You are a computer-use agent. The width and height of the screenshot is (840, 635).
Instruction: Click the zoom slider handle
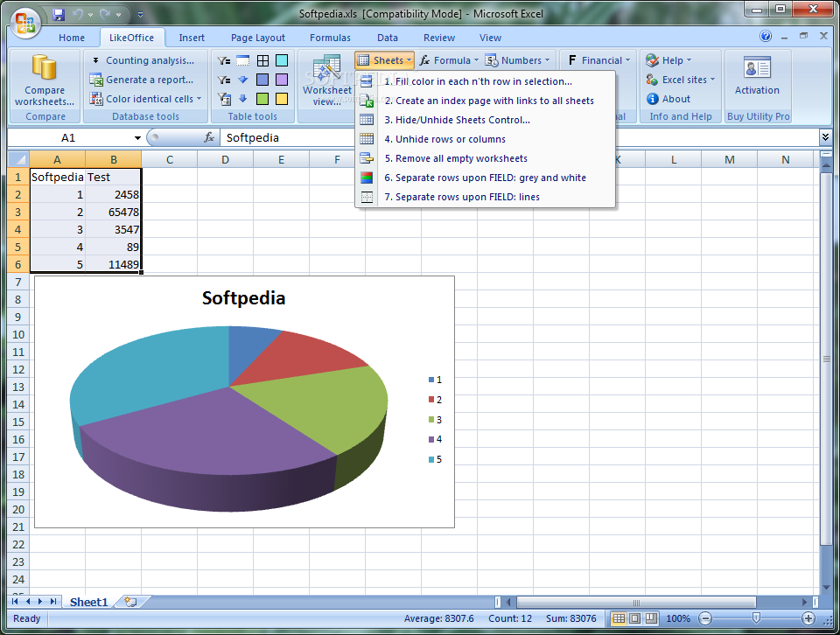(756, 618)
